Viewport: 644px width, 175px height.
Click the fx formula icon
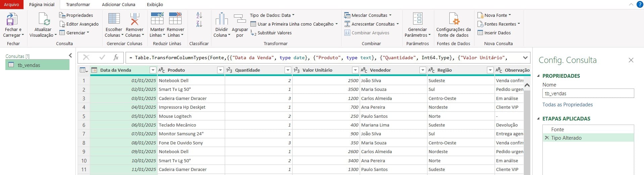(116, 58)
